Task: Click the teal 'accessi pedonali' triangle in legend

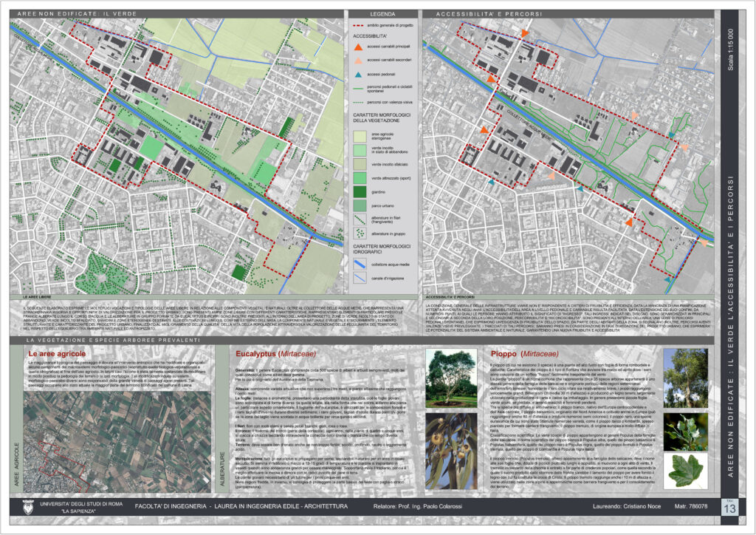Action: 358,75
